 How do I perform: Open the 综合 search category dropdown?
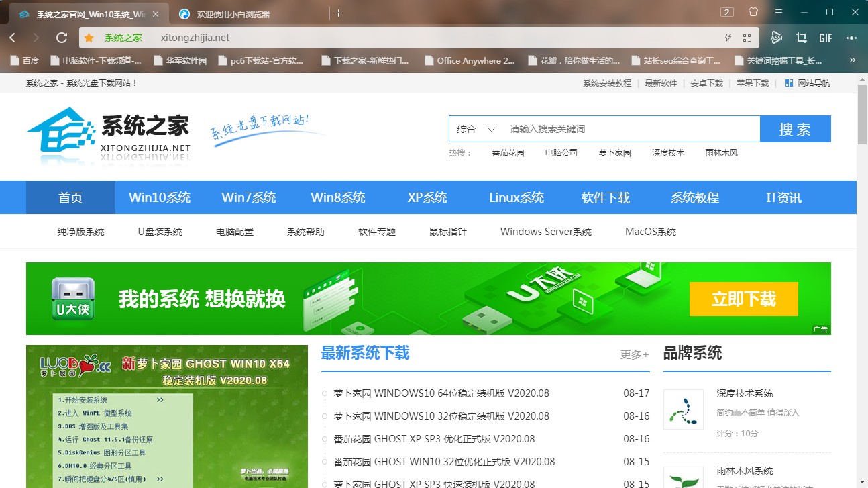pos(474,128)
